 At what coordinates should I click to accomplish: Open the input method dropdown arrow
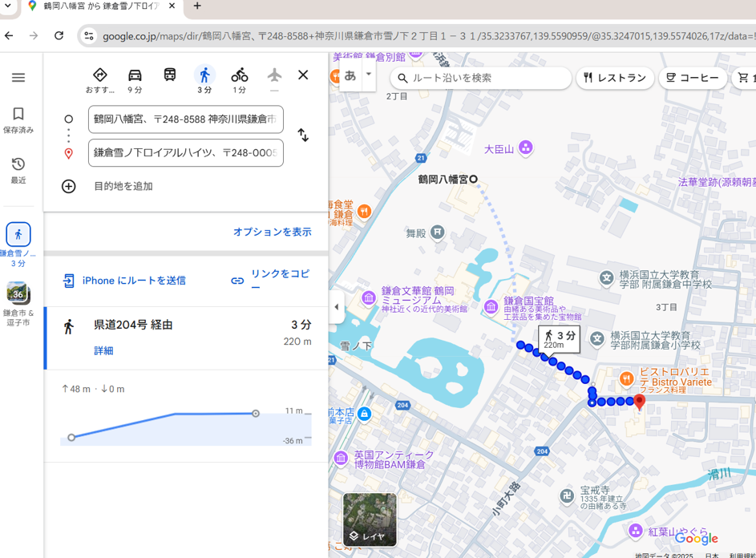click(369, 75)
